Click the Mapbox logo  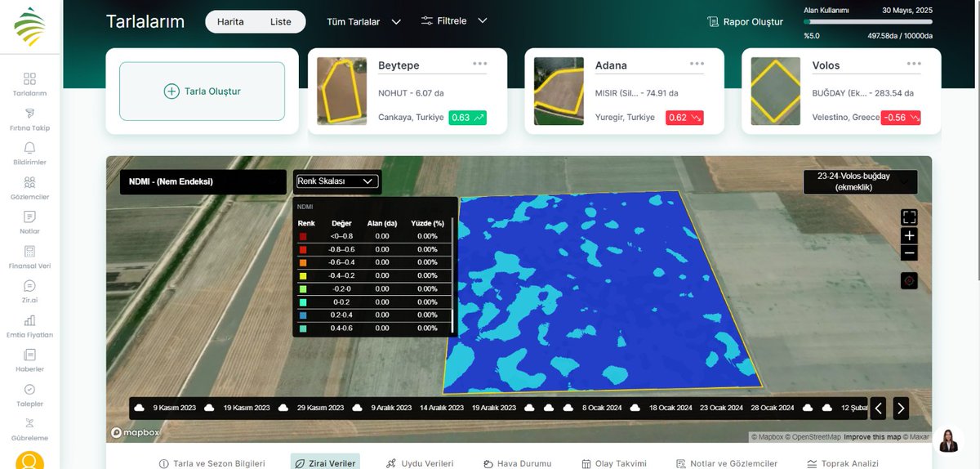(x=136, y=432)
